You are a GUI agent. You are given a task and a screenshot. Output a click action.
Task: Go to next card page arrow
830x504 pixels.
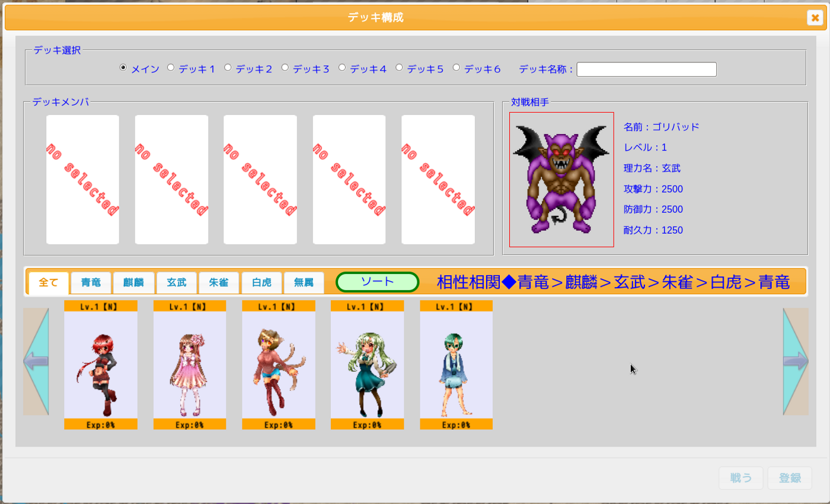(x=796, y=362)
